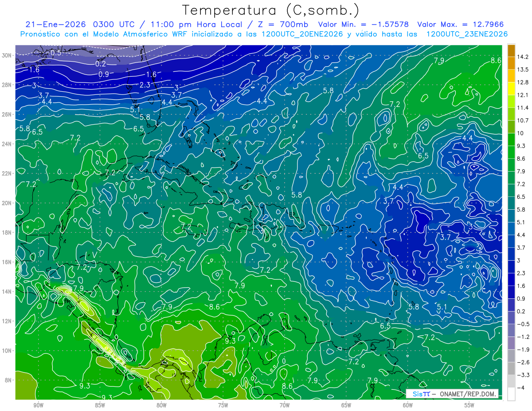Click the "0.5" contour label near 30N

click(x=56, y=53)
